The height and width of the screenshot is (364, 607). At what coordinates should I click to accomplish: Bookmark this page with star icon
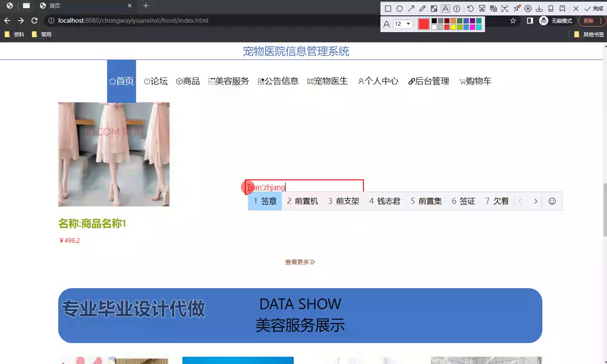tap(513, 21)
